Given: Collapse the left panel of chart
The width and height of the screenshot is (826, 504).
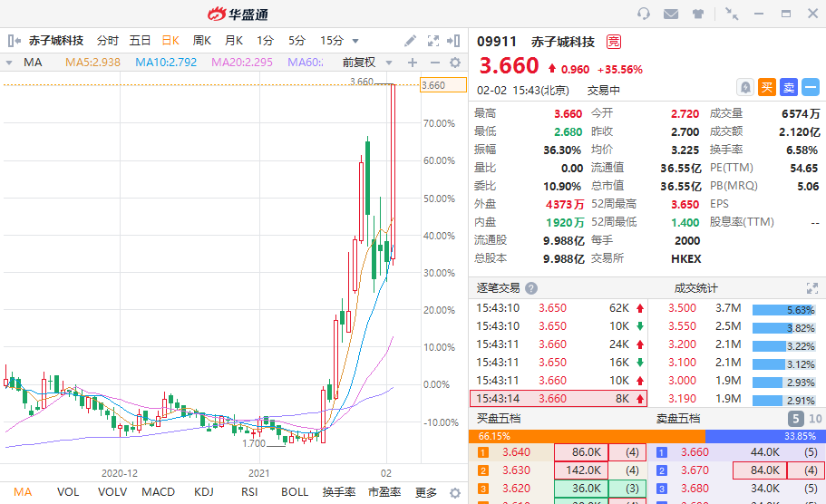Looking at the screenshot, I should (x=15, y=41).
